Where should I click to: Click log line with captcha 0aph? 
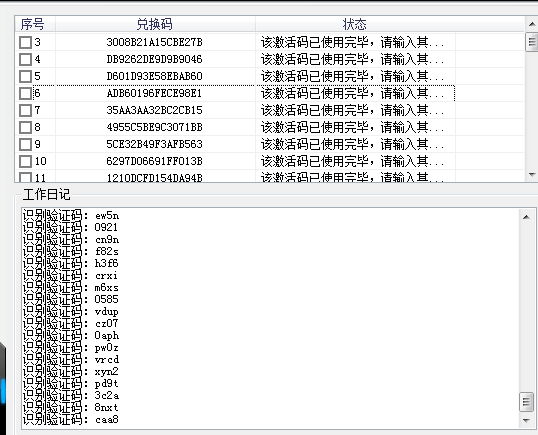(x=71, y=336)
